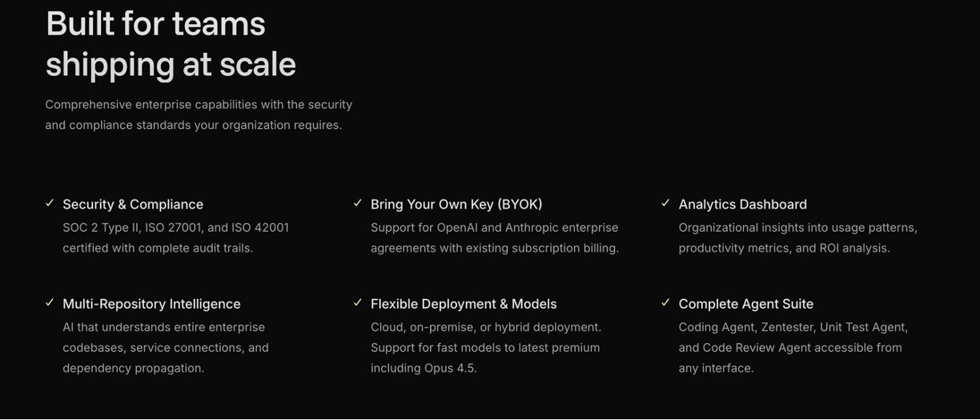Click the checkmark beside Flexible Deployment & Models

pyautogui.click(x=358, y=303)
